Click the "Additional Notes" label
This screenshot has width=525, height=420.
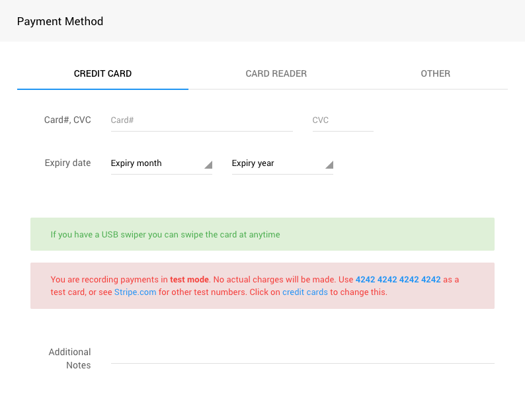[70, 358]
